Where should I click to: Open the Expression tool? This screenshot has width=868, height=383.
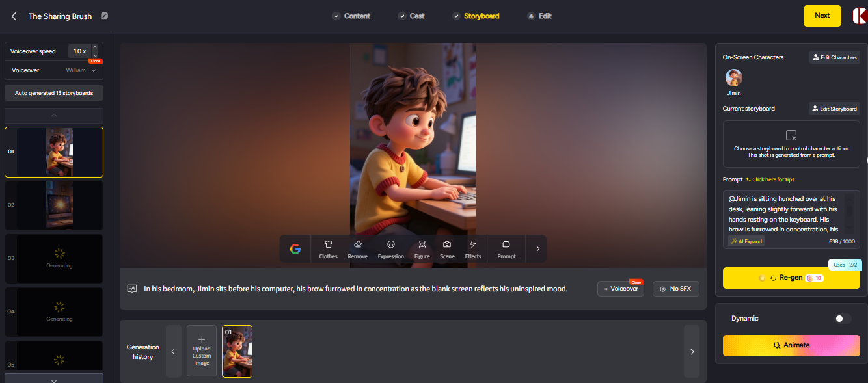click(391, 249)
